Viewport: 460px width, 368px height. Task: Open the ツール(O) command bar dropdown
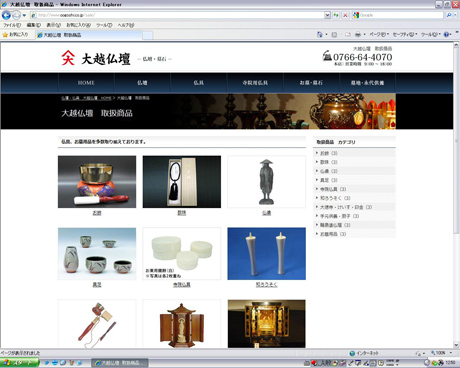(x=431, y=34)
